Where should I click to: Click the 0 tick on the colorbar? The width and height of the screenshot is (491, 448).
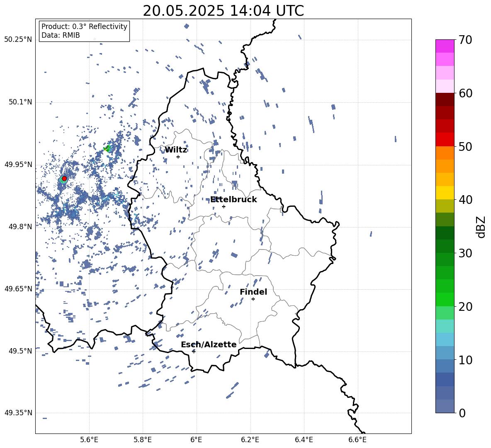tap(462, 413)
